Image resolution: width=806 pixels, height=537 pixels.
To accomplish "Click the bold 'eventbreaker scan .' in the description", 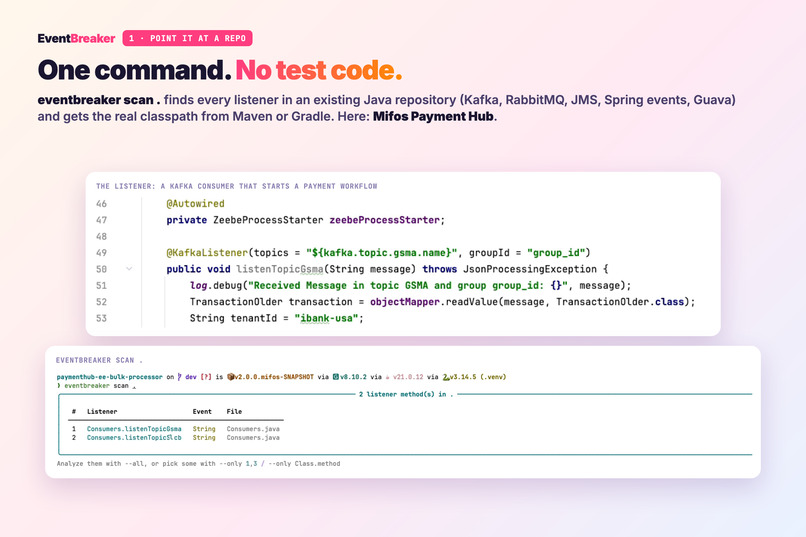I will [x=99, y=100].
